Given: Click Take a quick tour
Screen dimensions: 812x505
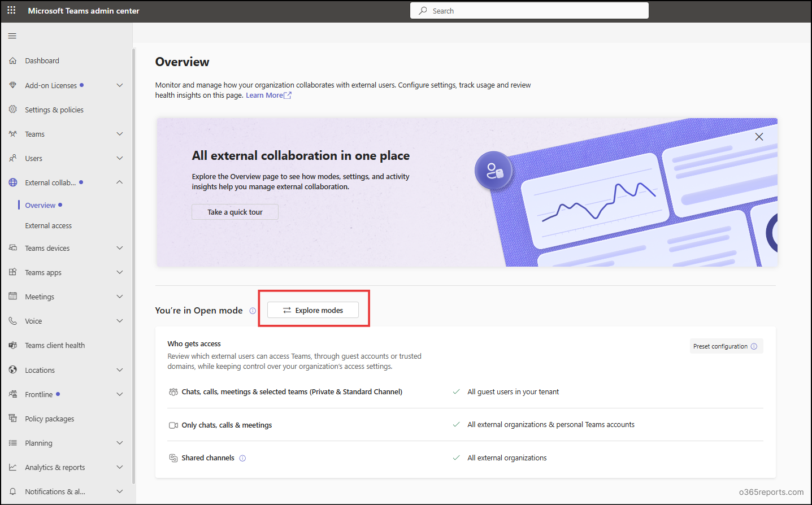Looking at the screenshot, I should click(235, 212).
